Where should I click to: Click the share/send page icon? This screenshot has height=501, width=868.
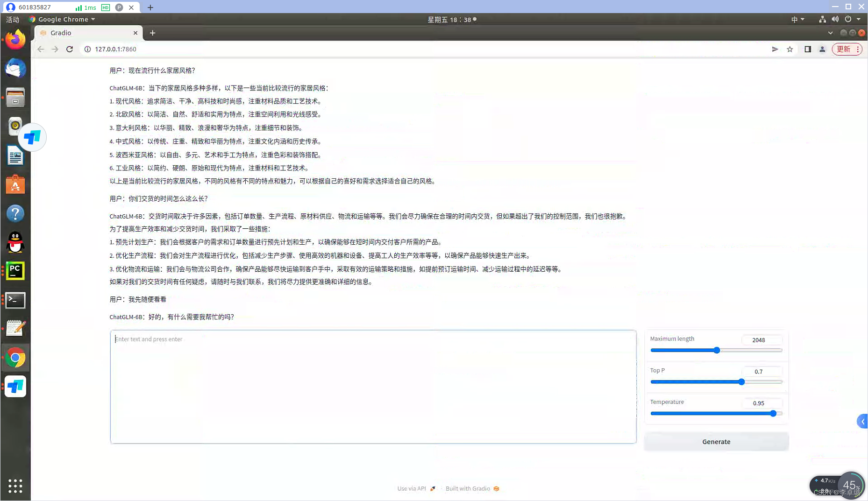coord(775,49)
